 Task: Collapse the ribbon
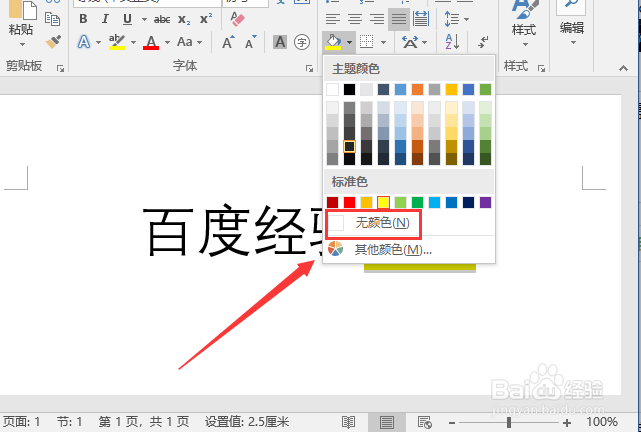(x=623, y=68)
